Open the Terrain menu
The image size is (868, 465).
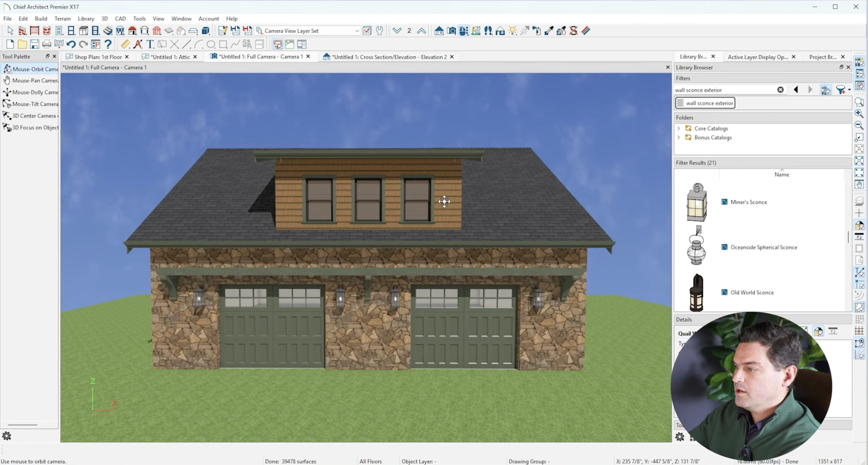tap(62, 19)
